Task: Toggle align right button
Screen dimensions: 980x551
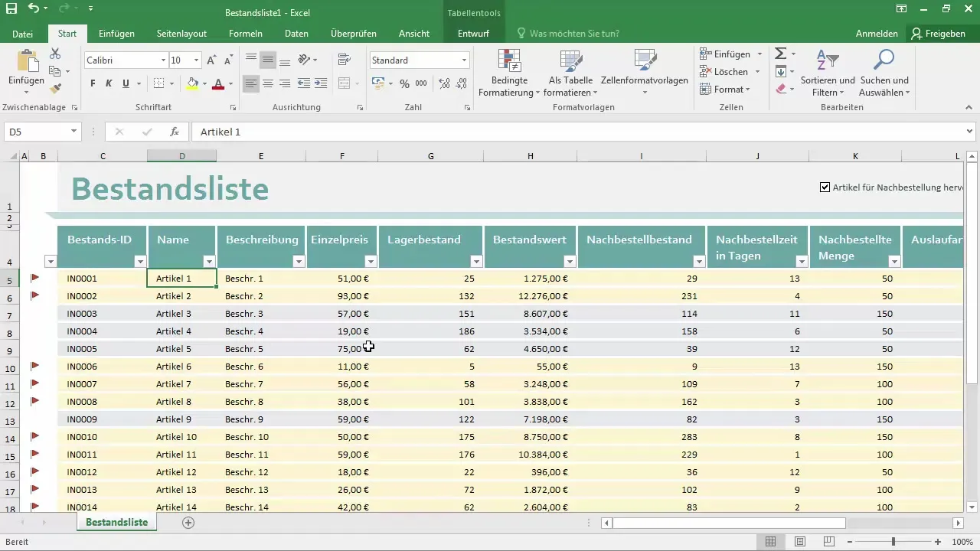Action: pyautogui.click(x=285, y=83)
